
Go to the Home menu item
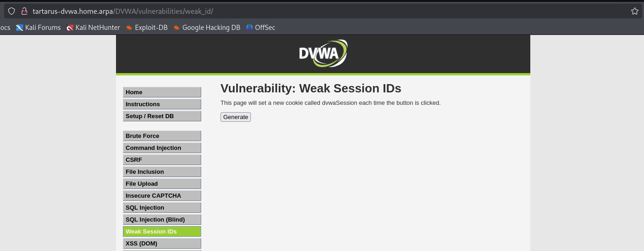162,92
